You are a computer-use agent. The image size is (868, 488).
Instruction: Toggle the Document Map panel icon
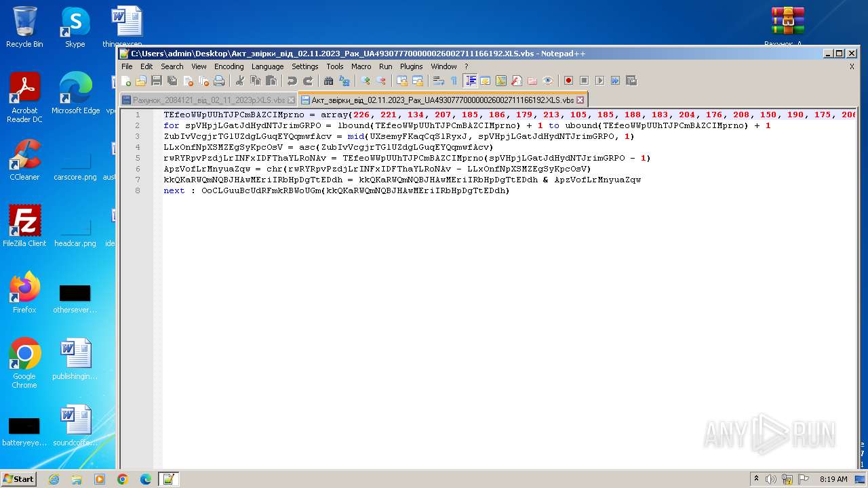coord(501,81)
